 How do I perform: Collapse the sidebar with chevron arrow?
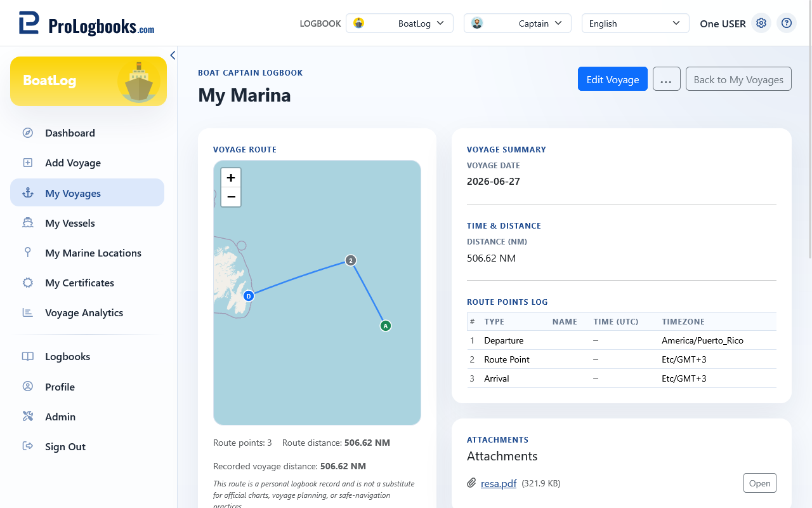click(173, 55)
